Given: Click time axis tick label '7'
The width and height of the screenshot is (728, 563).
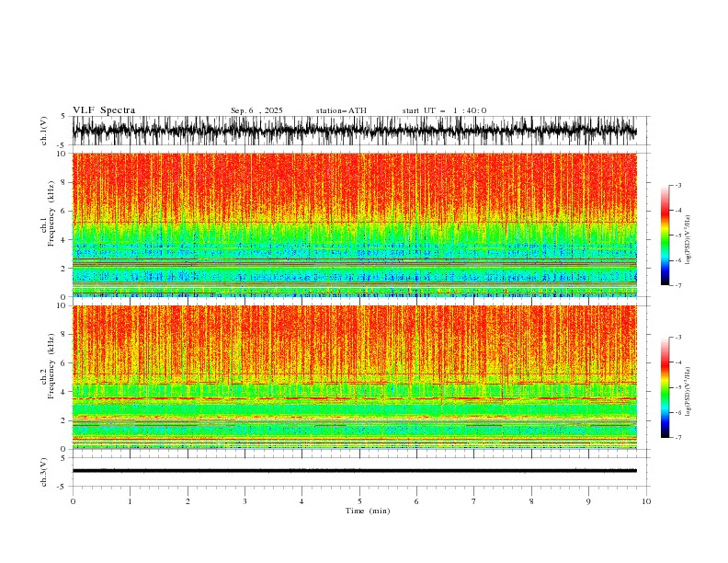Looking at the screenshot, I should pos(474,501).
